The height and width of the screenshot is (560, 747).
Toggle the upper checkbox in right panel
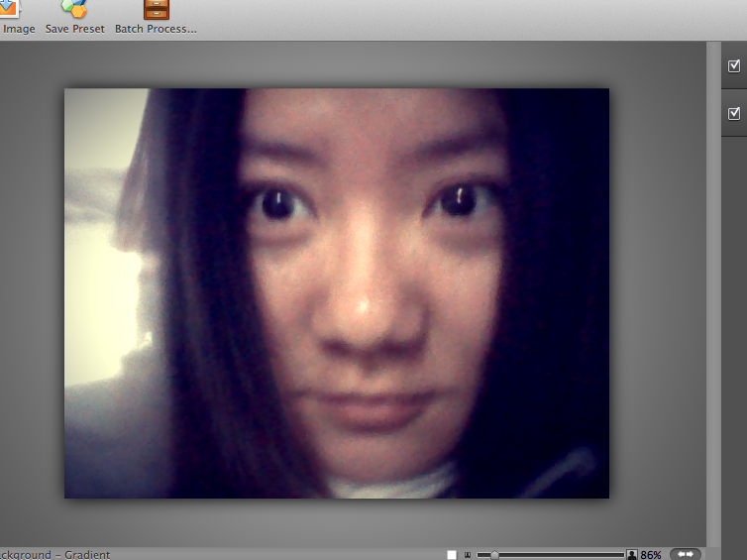click(x=734, y=66)
